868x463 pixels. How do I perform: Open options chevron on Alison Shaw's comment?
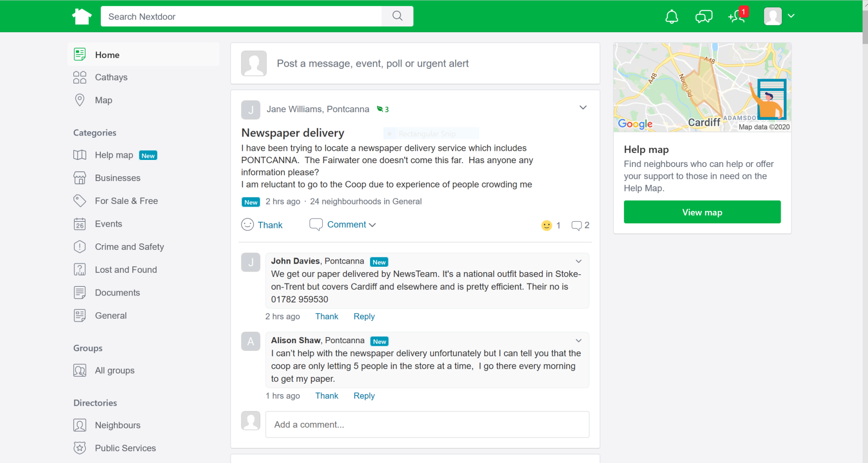[579, 340]
